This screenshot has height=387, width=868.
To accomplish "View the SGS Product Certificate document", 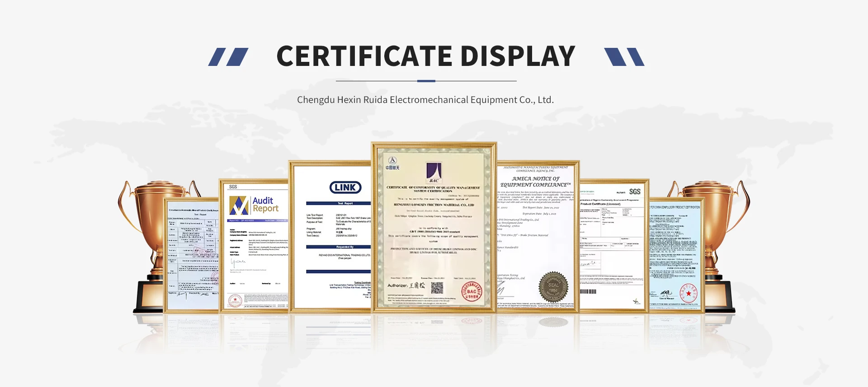I will 614,246.
